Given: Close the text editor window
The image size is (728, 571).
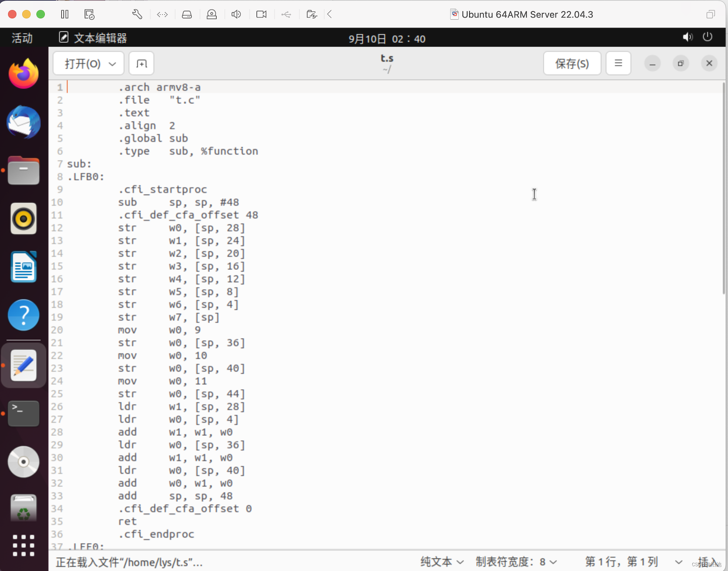Looking at the screenshot, I should click(x=709, y=63).
